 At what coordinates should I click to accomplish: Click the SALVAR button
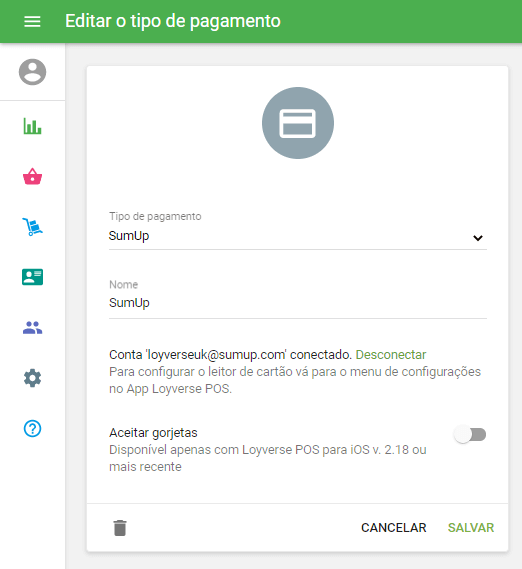[471, 528]
